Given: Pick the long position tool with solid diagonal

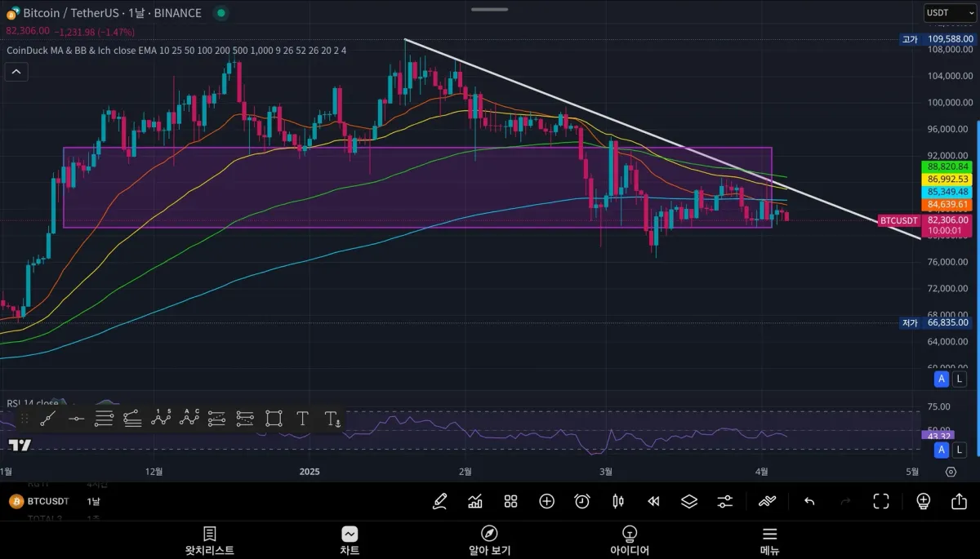Looking at the screenshot, I should pyautogui.click(x=216, y=419).
